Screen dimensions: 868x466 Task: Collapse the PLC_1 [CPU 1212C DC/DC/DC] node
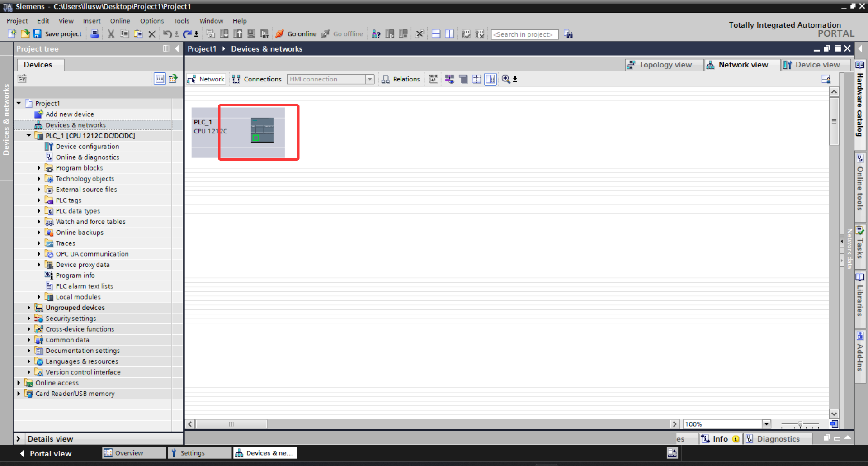point(29,135)
